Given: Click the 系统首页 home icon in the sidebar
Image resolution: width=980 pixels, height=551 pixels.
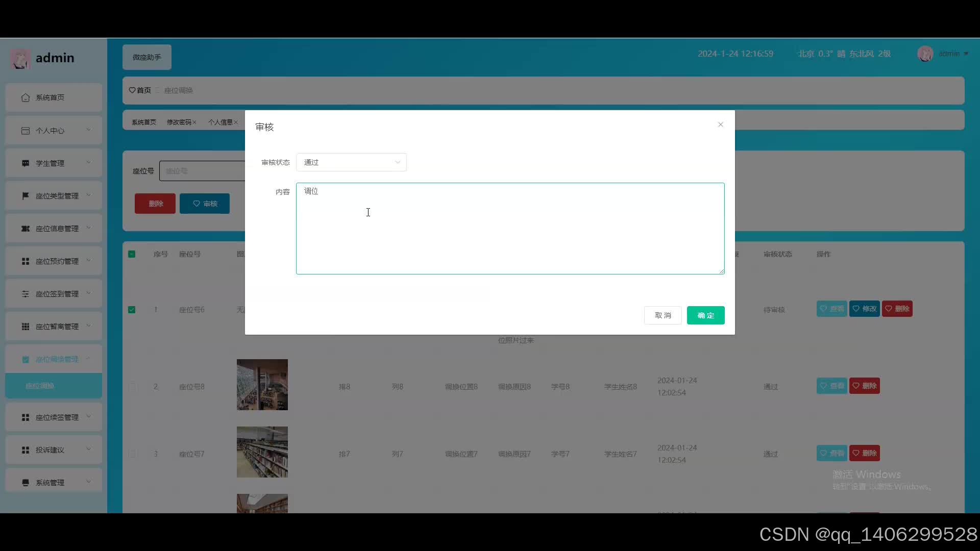Looking at the screenshot, I should point(26,97).
